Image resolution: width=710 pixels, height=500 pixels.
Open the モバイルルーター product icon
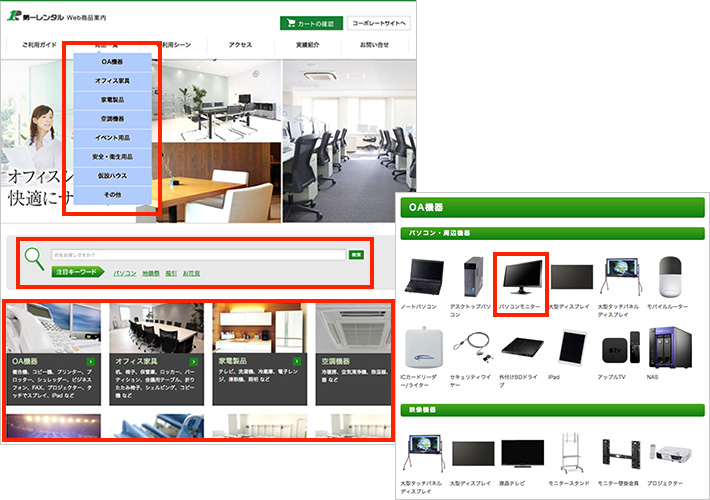click(x=673, y=276)
